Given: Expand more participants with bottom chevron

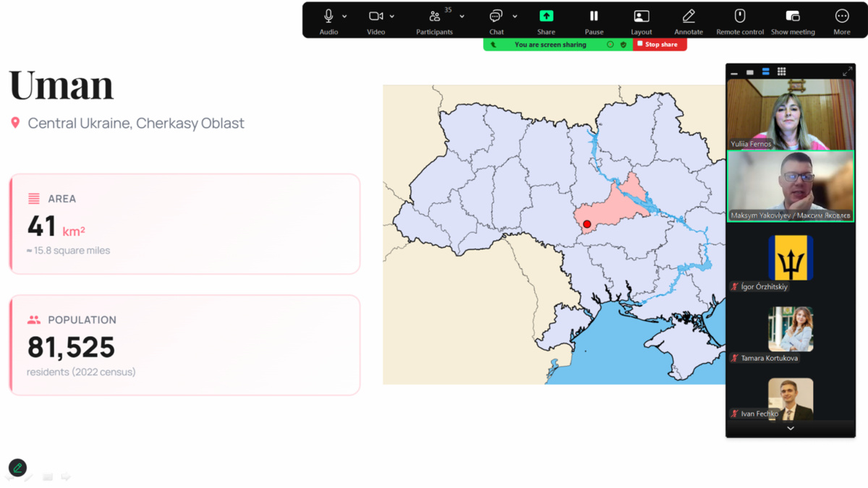Looking at the screenshot, I should tap(791, 428).
